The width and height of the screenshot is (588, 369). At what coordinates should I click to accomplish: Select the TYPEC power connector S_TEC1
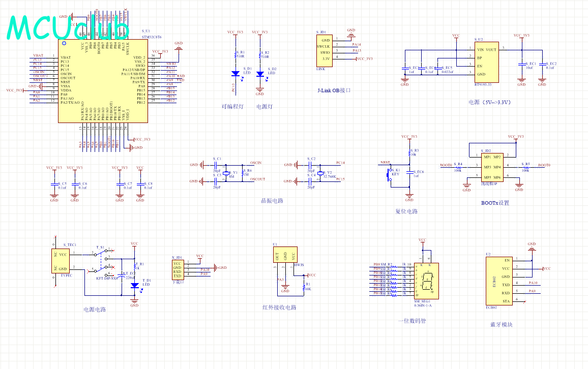click(x=61, y=261)
